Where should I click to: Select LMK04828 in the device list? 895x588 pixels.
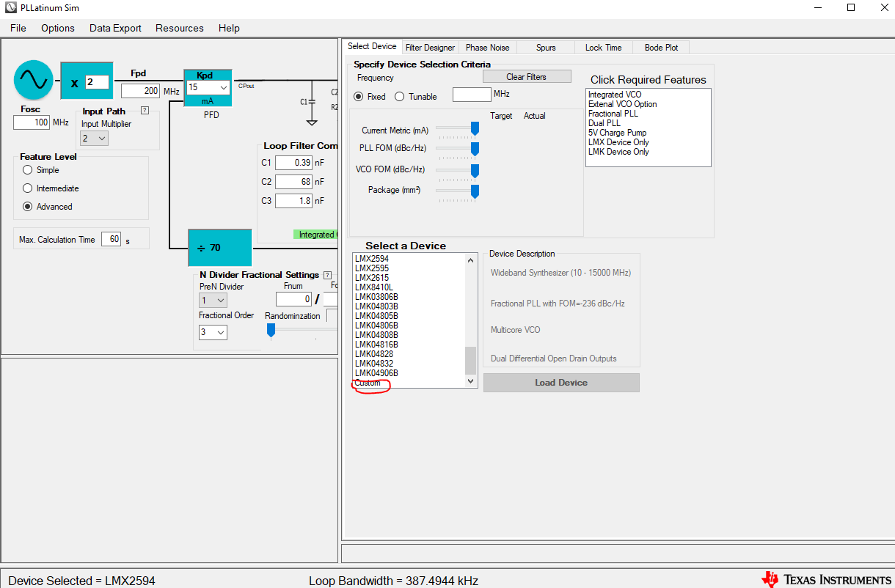(x=374, y=354)
